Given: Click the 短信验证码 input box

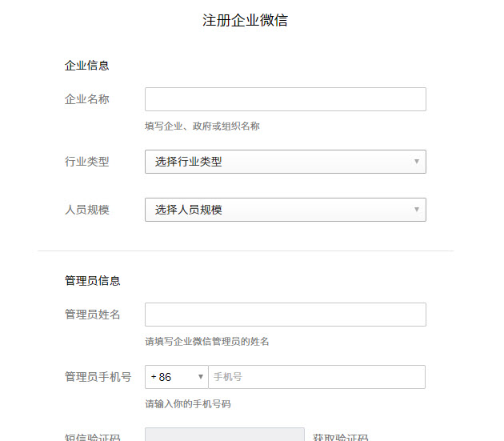Looking at the screenshot, I should [x=224, y=435].
